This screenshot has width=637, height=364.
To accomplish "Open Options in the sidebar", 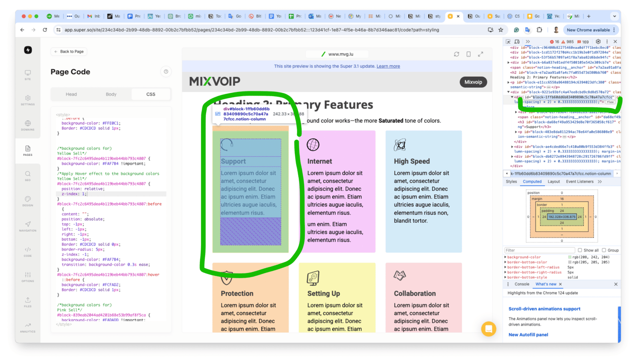I will click(28, 277).
